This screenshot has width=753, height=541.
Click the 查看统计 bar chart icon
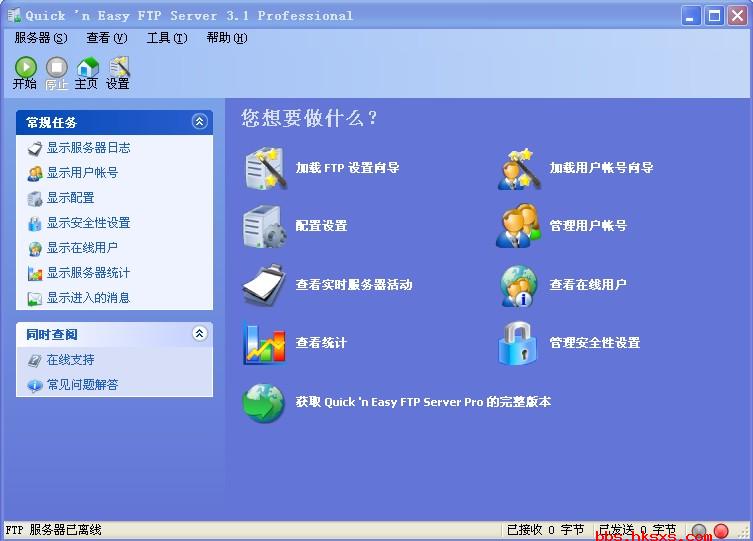point(265,344)
